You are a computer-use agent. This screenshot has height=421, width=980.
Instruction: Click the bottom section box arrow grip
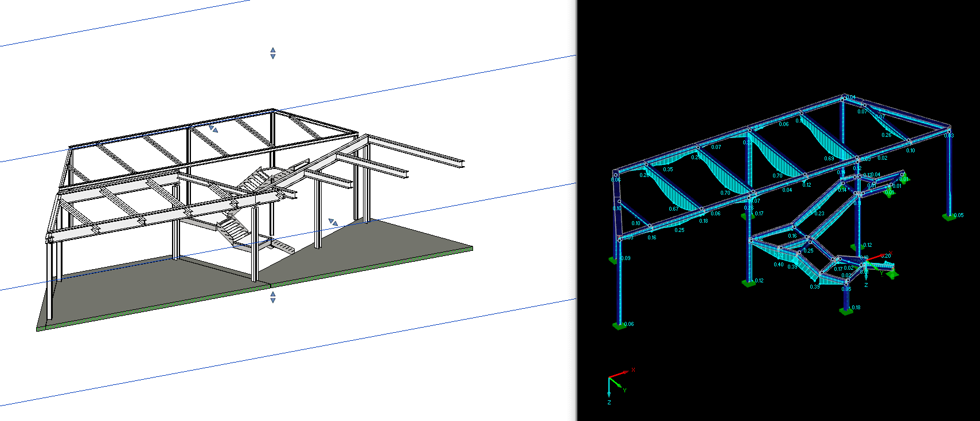click(273, 297)
